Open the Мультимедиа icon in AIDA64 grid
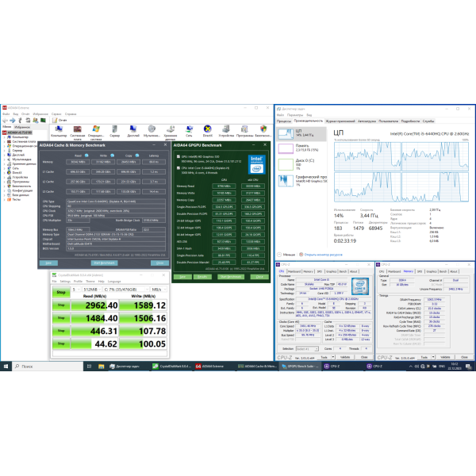 tap(152, 129)
